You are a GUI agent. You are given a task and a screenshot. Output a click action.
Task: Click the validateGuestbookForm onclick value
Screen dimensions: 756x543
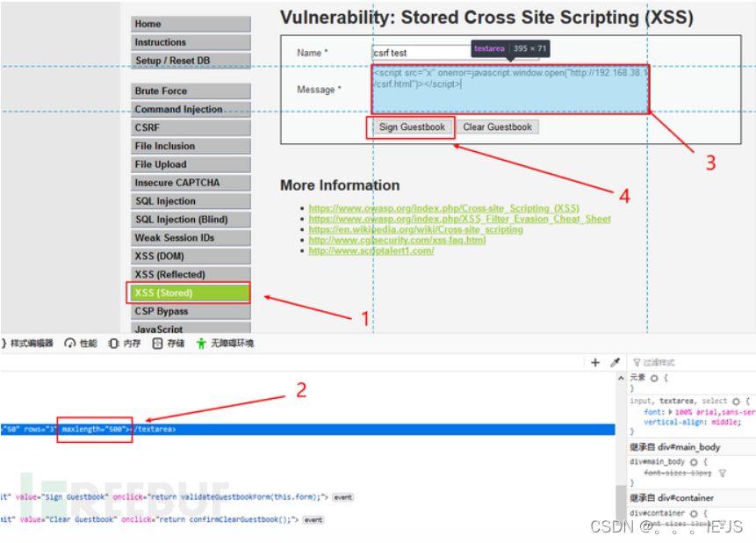238,497
